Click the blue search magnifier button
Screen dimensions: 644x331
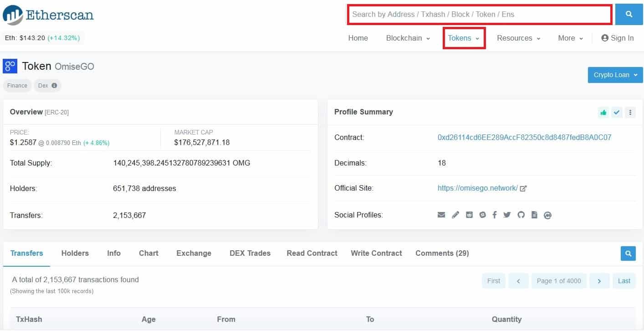(629, 15)
